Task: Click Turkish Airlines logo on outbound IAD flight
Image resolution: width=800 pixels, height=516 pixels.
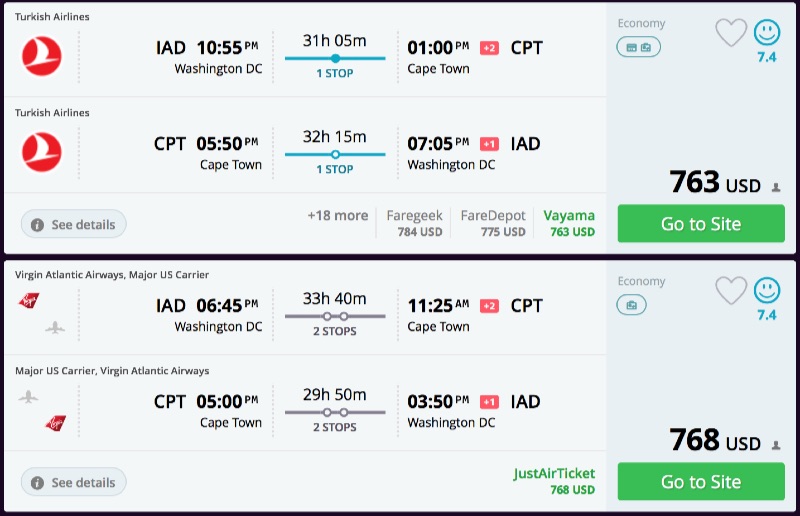Action: click(x=42, y=55)
